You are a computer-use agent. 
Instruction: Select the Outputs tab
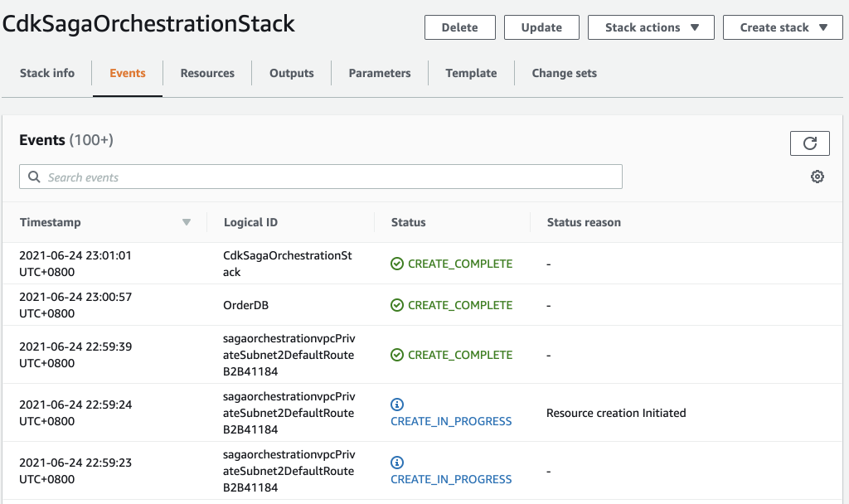tap(291, 73)
